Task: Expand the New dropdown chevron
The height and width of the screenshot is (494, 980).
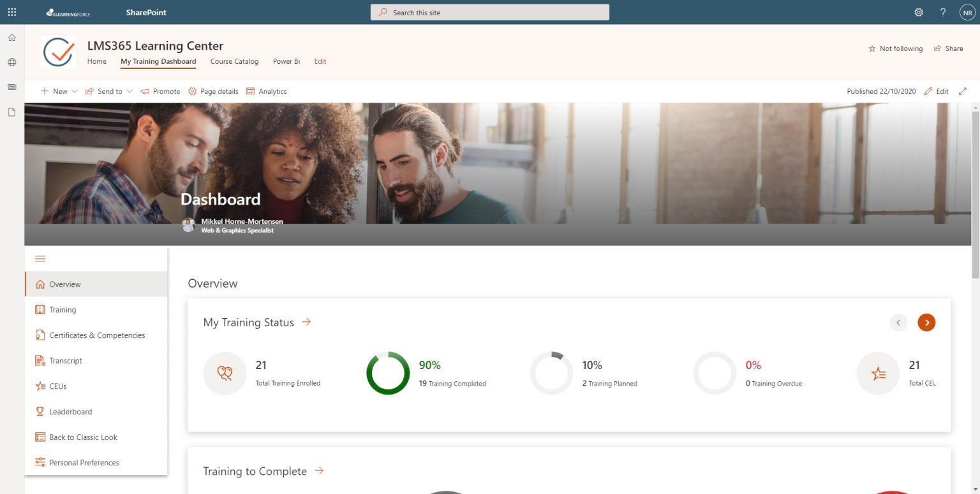Action: [75, 91]
